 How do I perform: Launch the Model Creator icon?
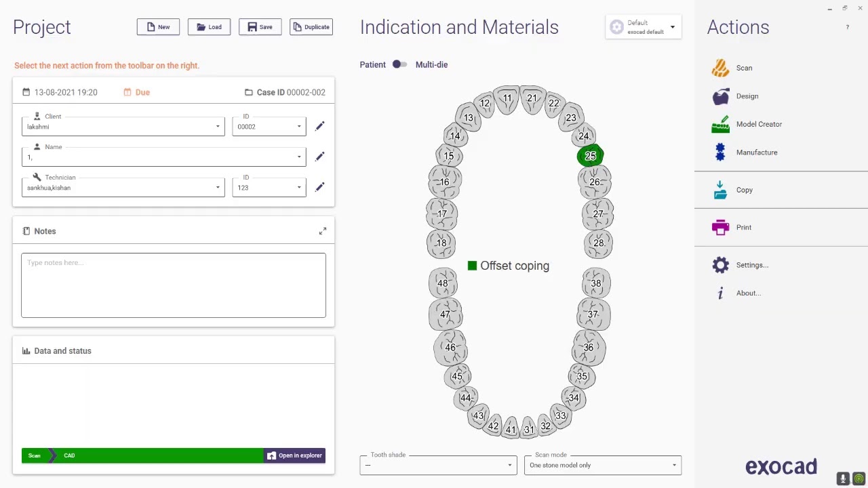720,125
